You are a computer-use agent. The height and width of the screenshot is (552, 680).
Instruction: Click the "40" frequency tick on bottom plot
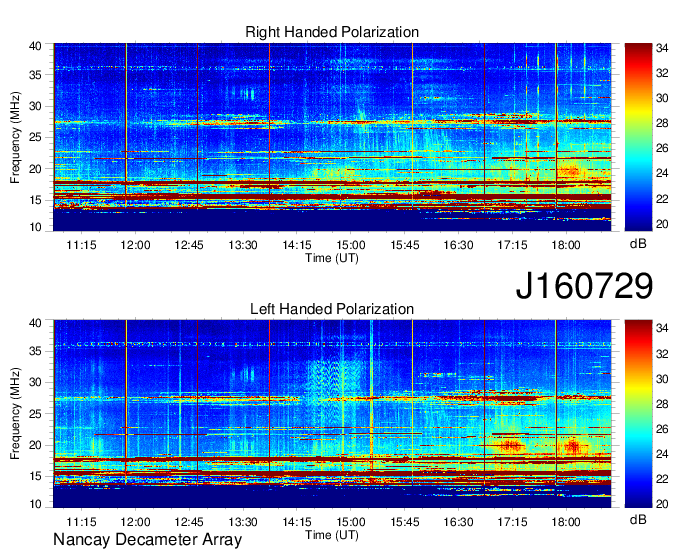point(35,323)
